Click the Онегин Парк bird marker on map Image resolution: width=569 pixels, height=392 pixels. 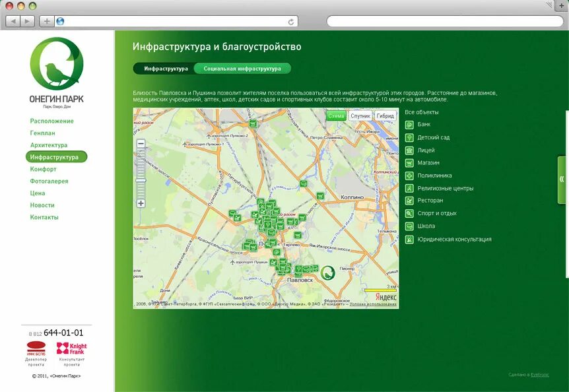327,273
